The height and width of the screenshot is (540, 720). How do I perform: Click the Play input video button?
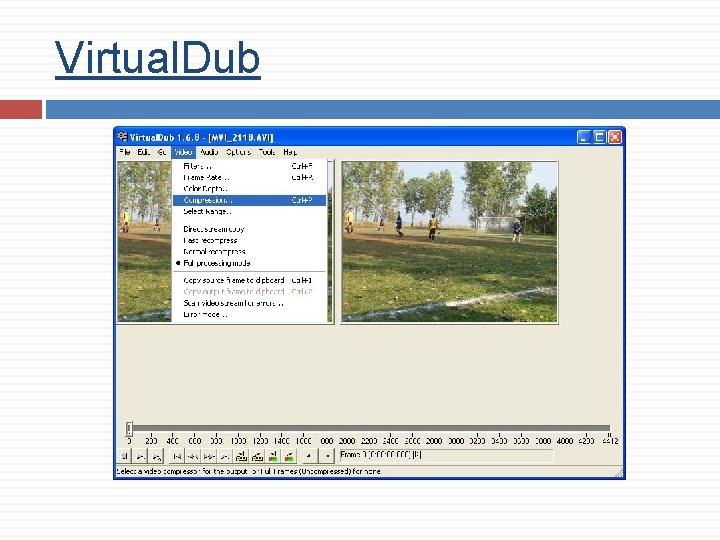click(x=140, y=456)
